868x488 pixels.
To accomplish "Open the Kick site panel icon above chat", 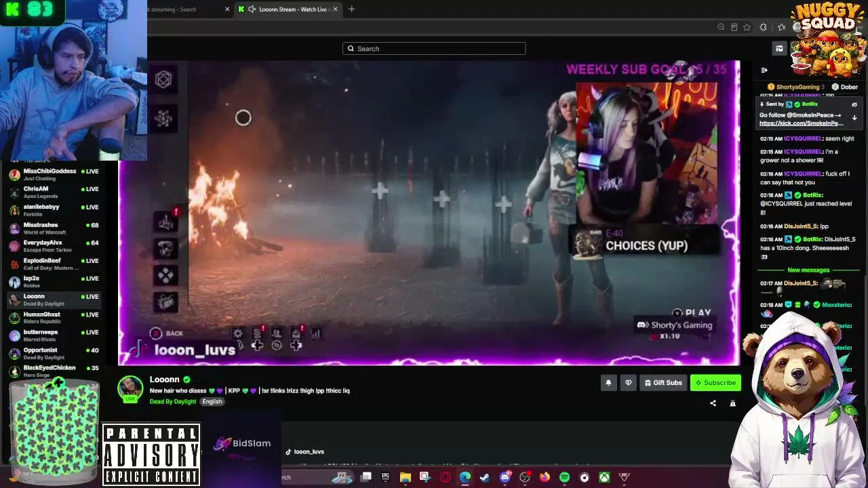I will (779, 48).
